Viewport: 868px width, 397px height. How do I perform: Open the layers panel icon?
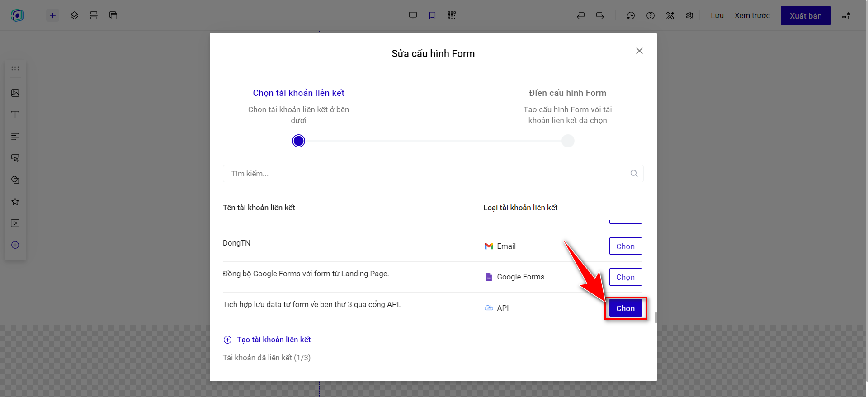(x=74, y=15)
